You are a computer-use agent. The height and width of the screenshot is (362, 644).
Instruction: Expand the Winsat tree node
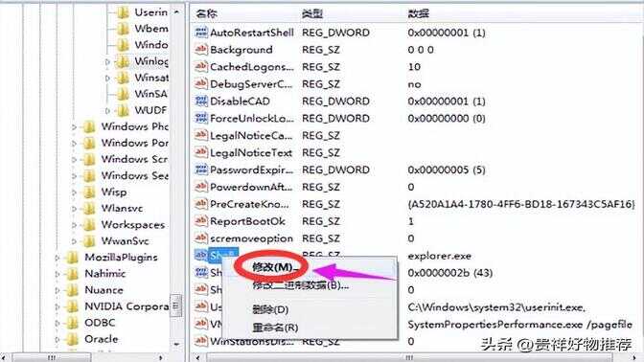pyautogui.click(x=107, y=78)
